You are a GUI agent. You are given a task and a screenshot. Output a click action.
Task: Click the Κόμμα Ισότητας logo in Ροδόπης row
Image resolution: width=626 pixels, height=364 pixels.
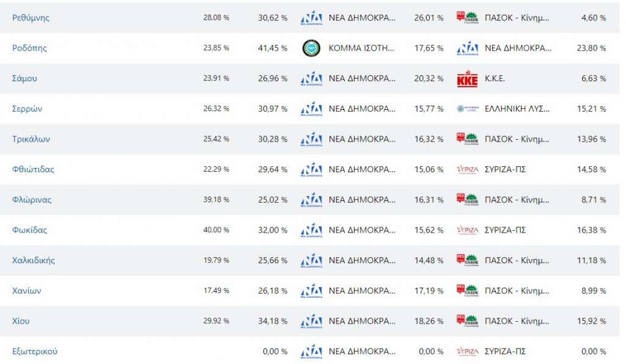coord(312,48)
